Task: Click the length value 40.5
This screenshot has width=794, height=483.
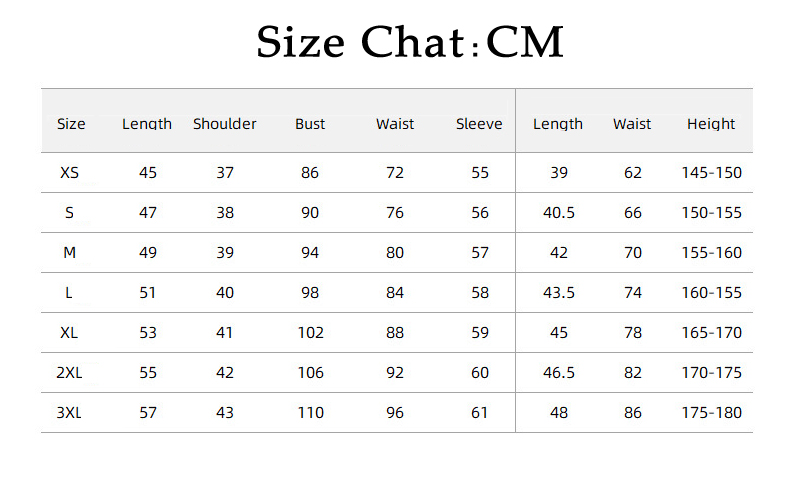Action: click(558, 213)
